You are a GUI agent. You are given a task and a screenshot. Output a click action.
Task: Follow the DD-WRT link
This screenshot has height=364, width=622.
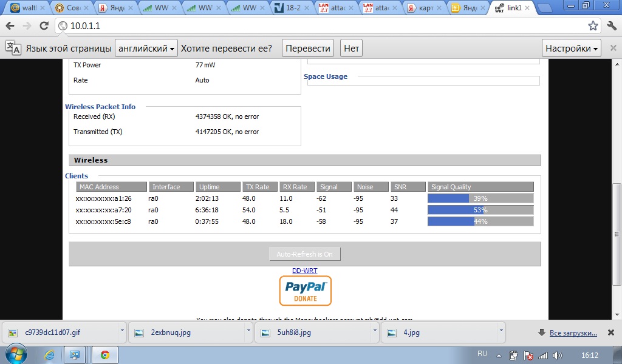pyautogui.click(x=305, y=271)
